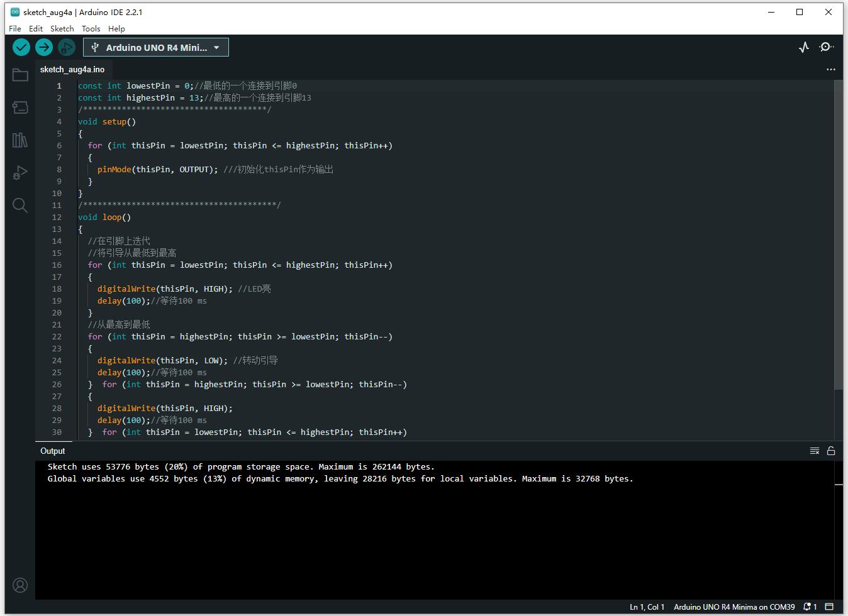Start debugging with the debug play icon

tap(66, 47)
